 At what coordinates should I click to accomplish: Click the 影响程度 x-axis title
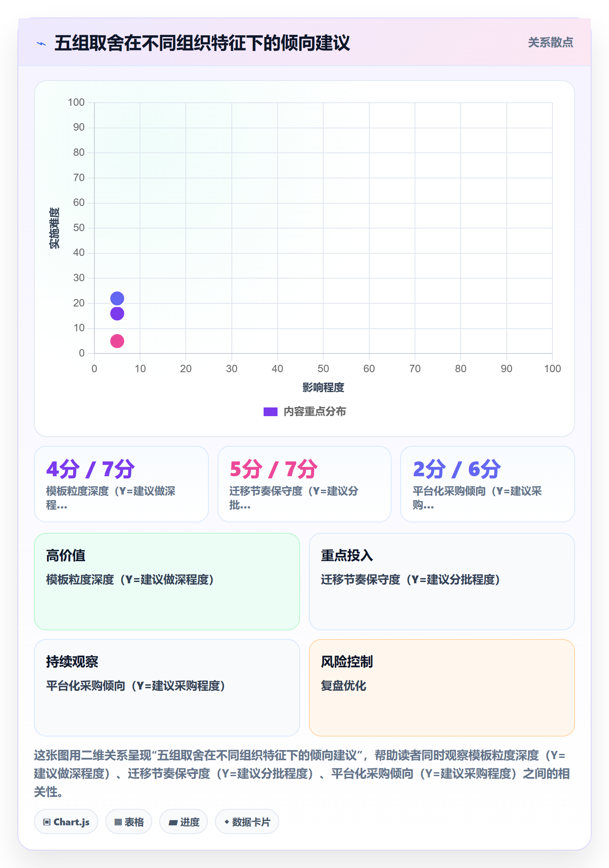coord(323,387)
